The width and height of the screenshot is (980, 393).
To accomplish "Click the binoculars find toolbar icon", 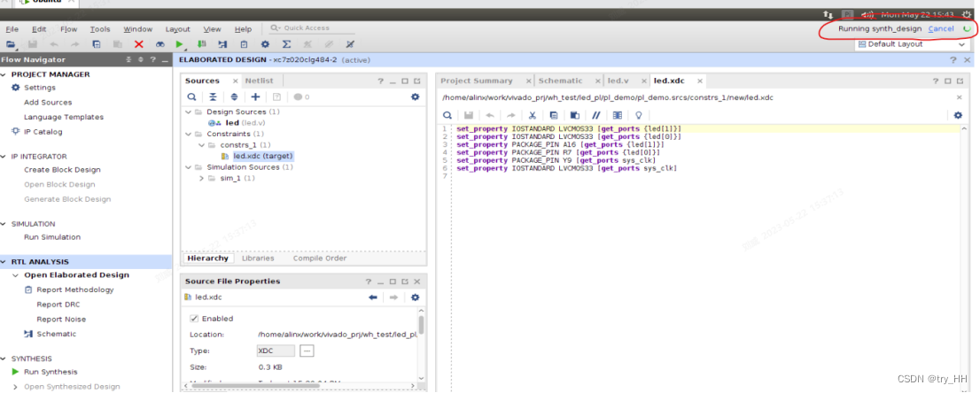I will pos(160,44).
